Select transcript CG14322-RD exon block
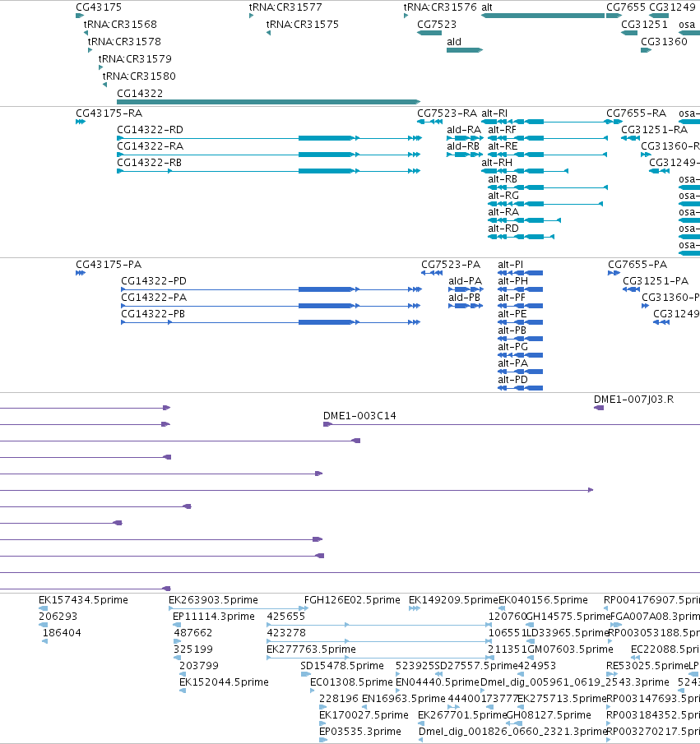 click(x=326, y=138)
